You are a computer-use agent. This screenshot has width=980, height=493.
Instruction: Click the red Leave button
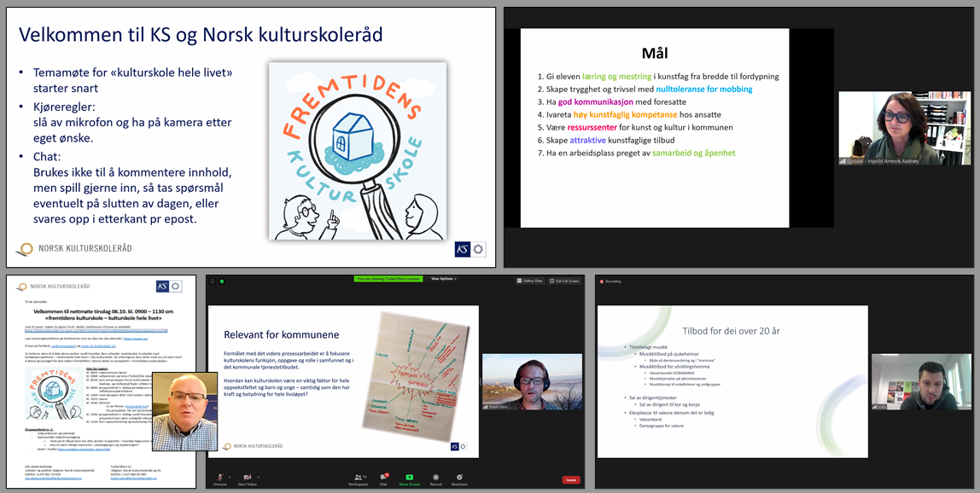pos(571,480)
